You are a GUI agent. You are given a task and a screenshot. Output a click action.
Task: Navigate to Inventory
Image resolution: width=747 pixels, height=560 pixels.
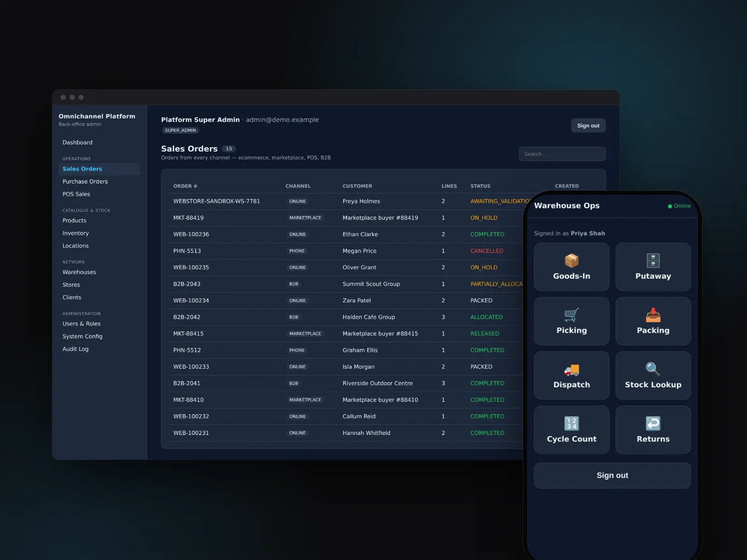pyautogui.click(x=76, y=233)
